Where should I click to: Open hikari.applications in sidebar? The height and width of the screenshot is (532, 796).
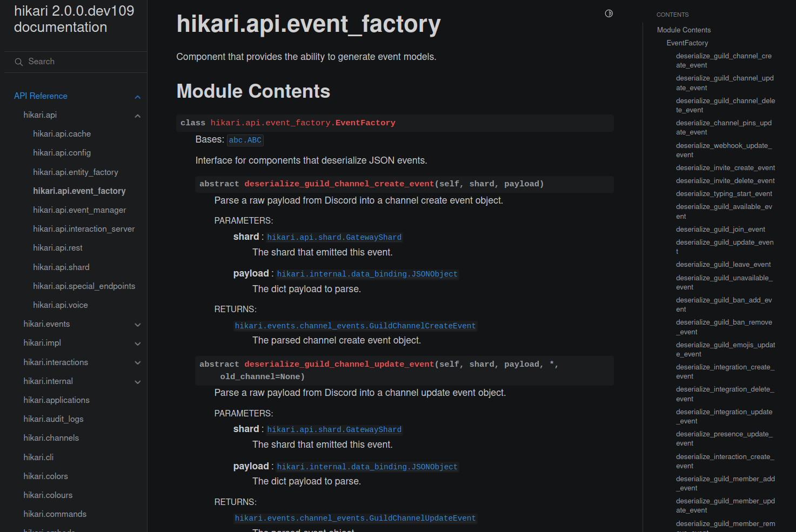[56, 400]
